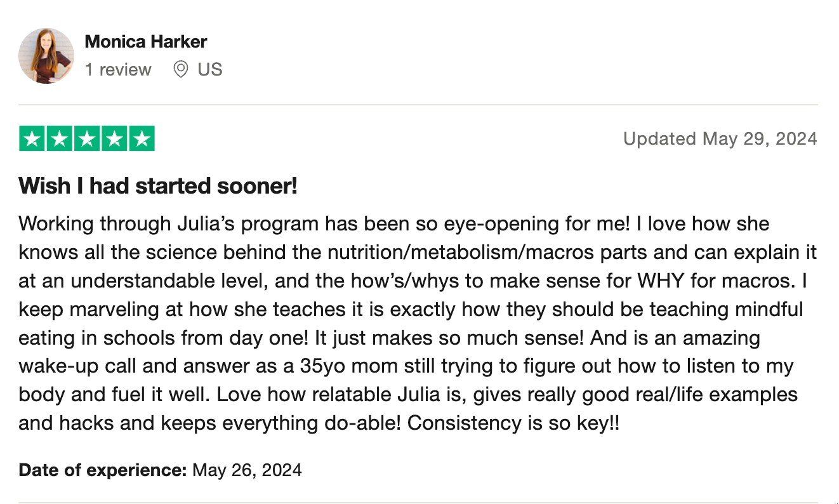Select the fifth star in the rating
839x504 pixels.
142,139
